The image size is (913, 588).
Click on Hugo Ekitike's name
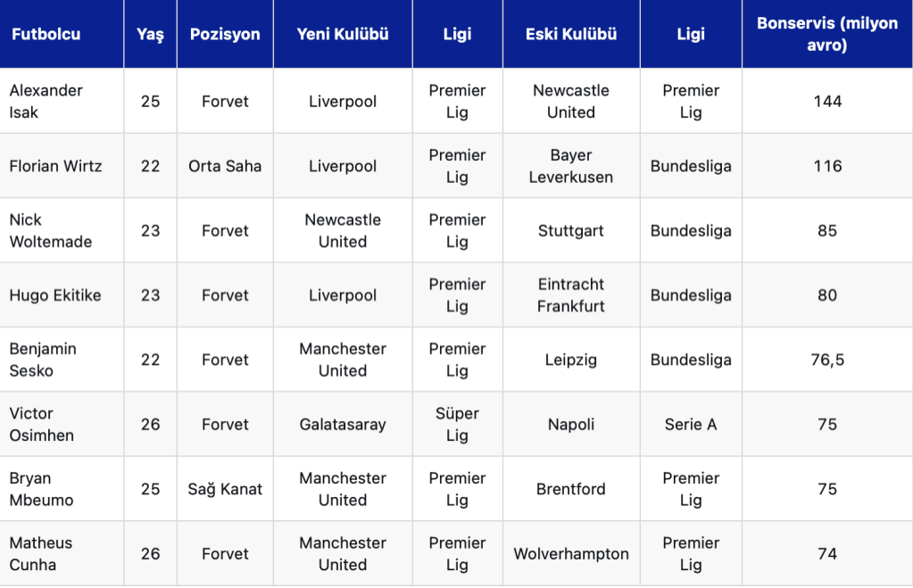(x=55, y=295)
